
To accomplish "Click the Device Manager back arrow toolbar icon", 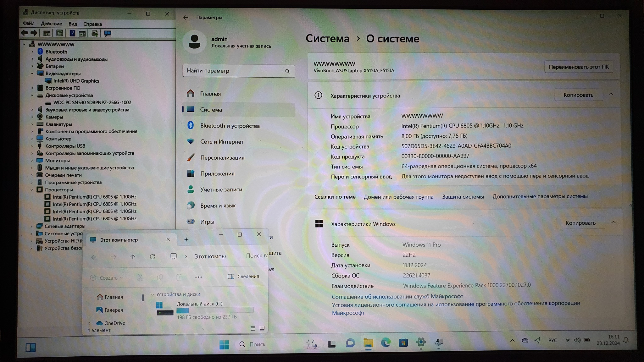I will (x=24, y=33).
